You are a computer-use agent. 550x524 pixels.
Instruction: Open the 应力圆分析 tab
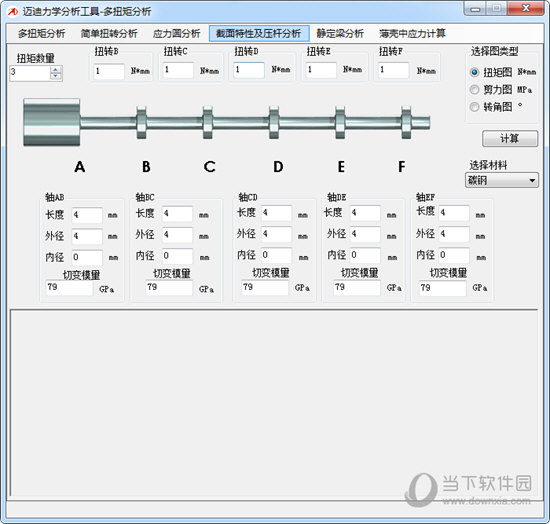[176, 34]
